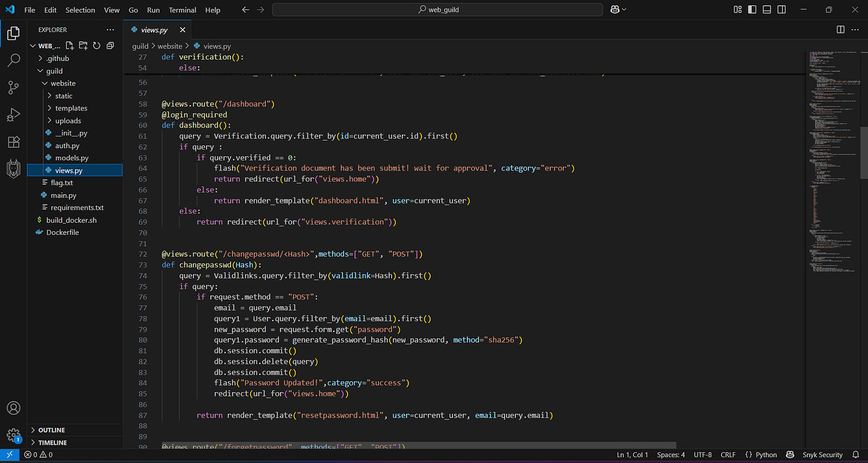
Task: Open the Terminal menu
Action: click(x=182, y=10)
